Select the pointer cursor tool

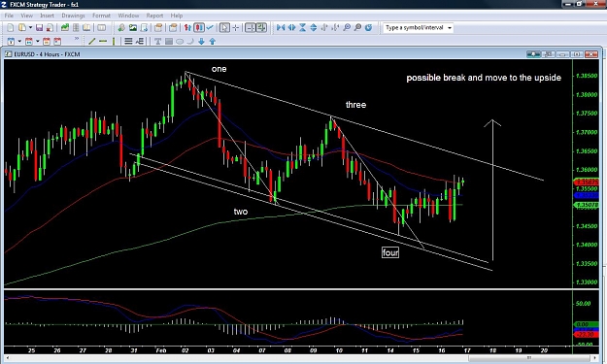(224, 27)
